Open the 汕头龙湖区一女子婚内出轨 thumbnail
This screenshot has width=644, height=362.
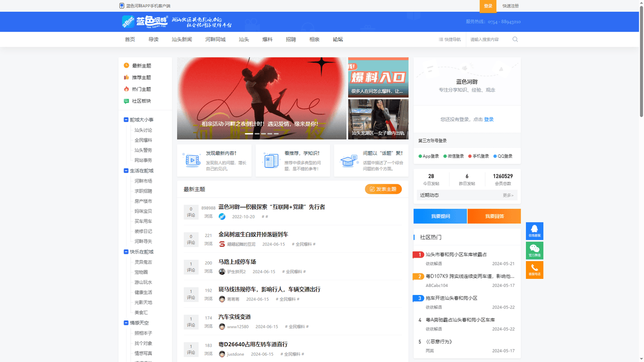click(x=378, y=119)
